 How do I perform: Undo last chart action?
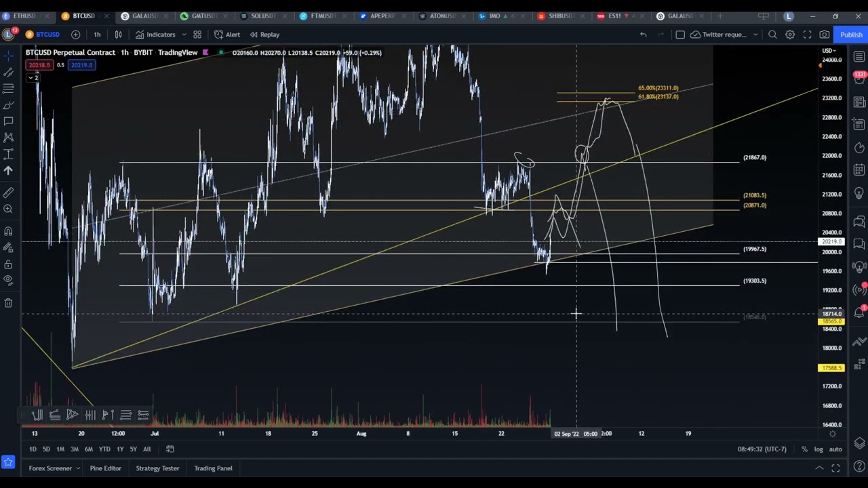643,35
